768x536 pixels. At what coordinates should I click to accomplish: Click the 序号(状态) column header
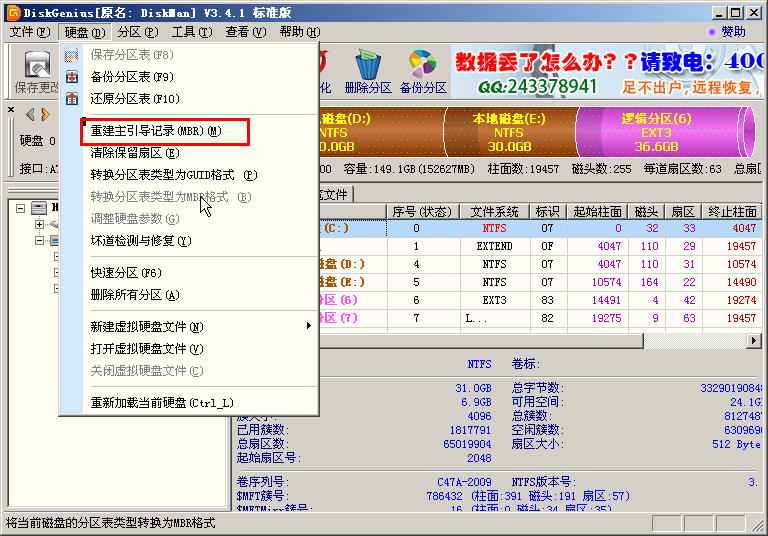pos(423,212)
